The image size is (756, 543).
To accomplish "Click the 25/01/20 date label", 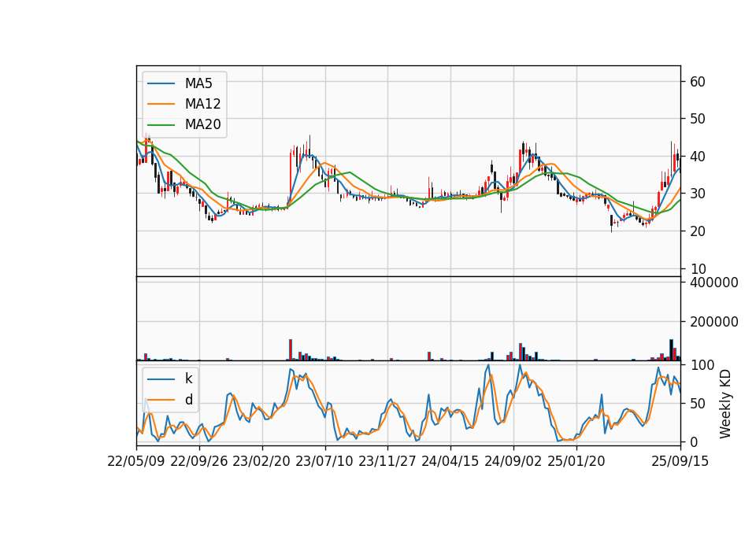I will [576, 461].
